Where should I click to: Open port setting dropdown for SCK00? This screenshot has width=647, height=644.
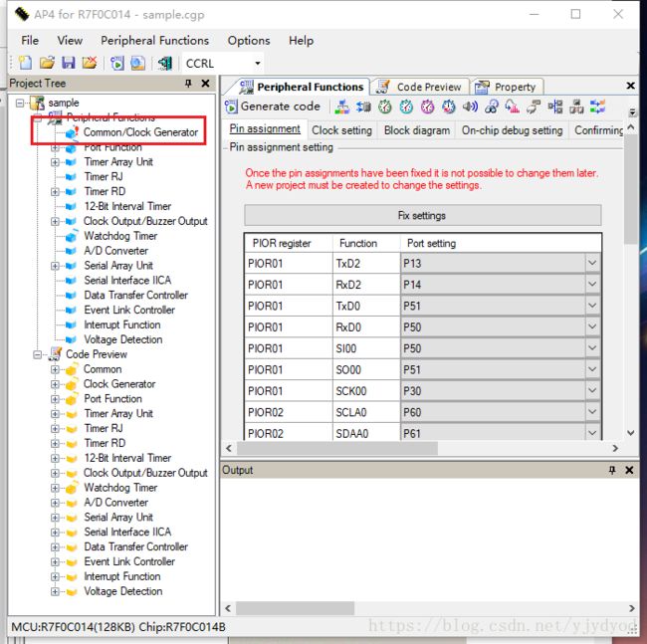[592, 391]
